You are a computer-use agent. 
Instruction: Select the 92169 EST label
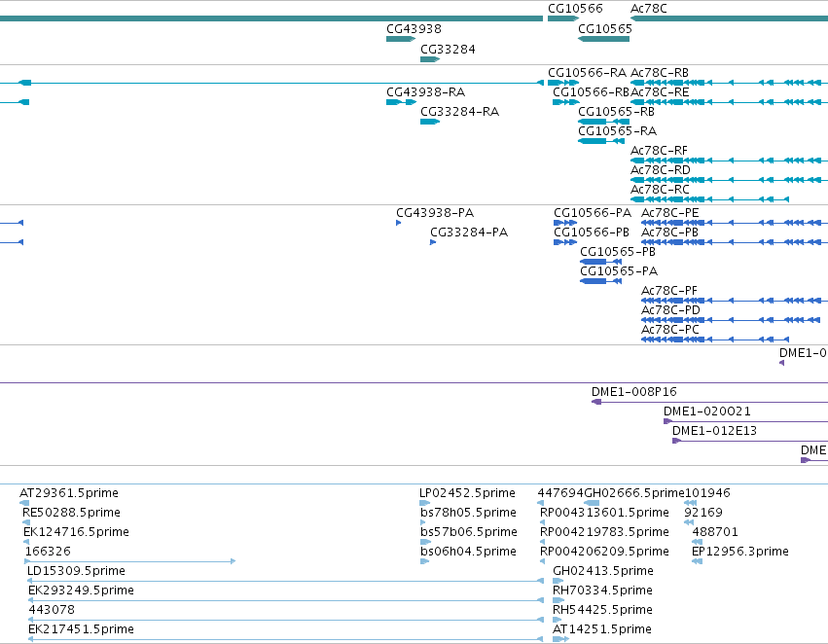703,513
